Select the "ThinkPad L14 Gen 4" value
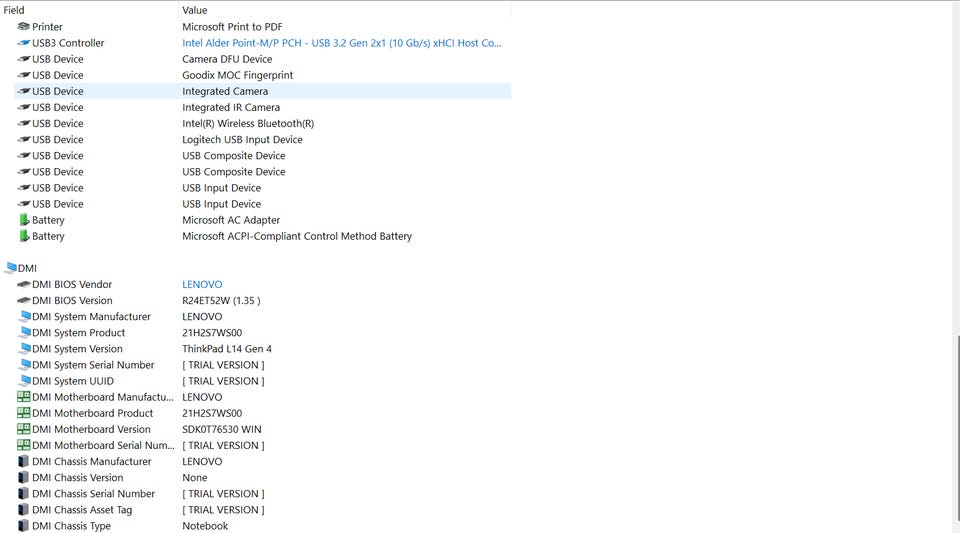 [x=227, y=349]
